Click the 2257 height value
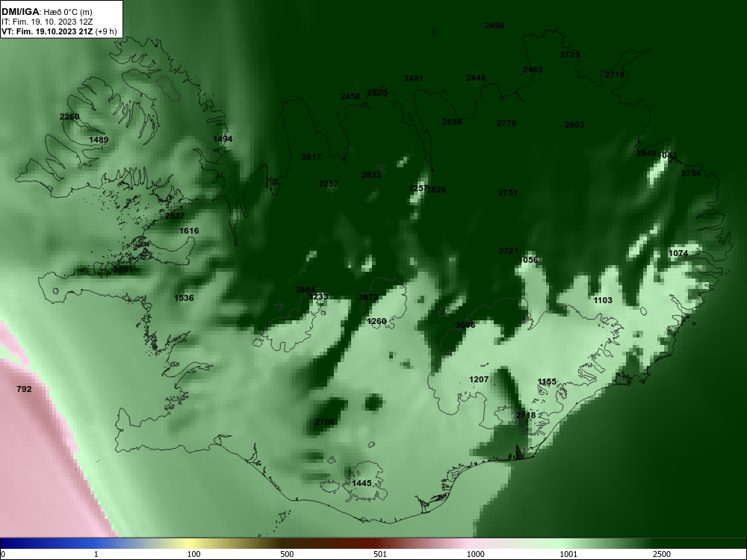 [329, 184]
